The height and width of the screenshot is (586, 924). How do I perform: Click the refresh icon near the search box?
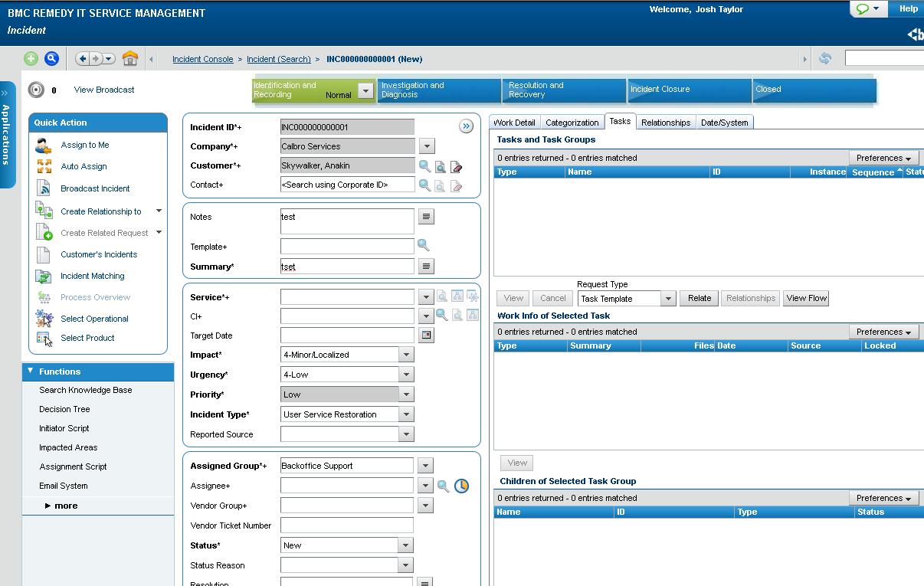(825, 58)
